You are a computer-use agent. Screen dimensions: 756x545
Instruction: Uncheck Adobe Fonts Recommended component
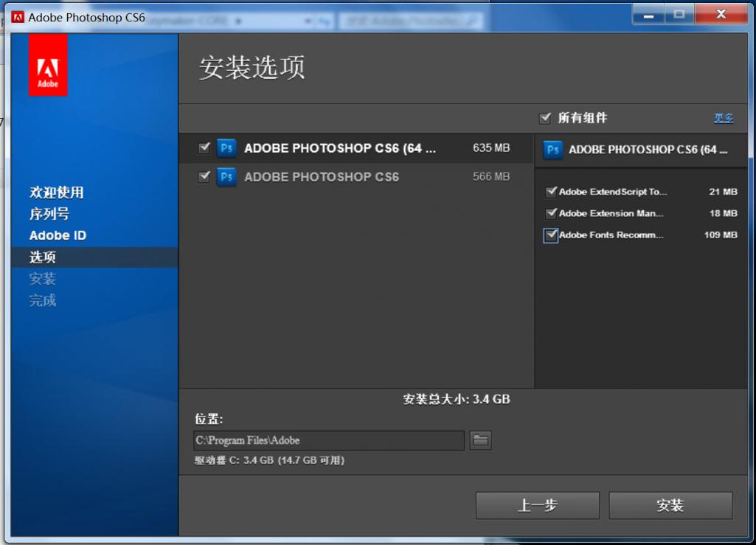pyautogui.click(x=550, y=235)
